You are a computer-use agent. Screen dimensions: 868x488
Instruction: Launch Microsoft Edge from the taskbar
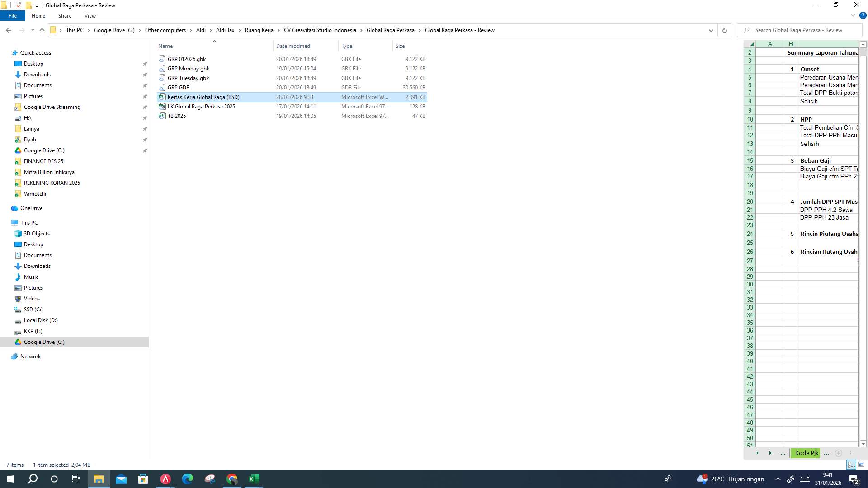[188, 479]
